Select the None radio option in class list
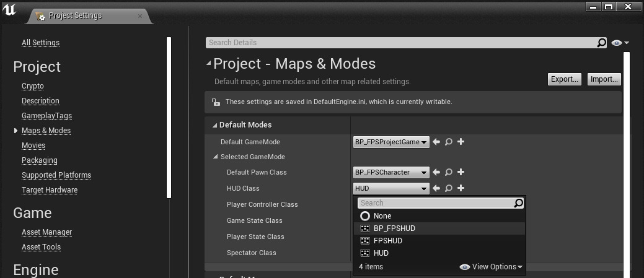Viewport: 644px width, 278px height. [365, 216]
